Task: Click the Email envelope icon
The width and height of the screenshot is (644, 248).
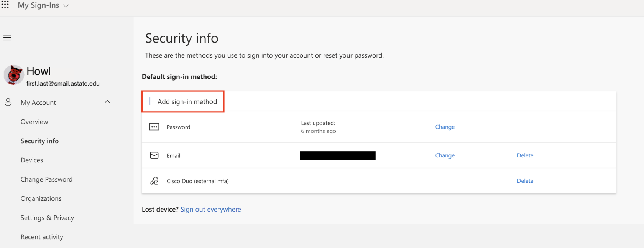Action: 154,155
